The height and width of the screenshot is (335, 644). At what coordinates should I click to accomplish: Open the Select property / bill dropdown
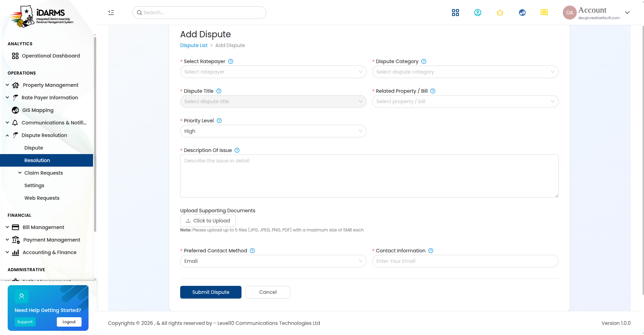click(x=465, y=101)
